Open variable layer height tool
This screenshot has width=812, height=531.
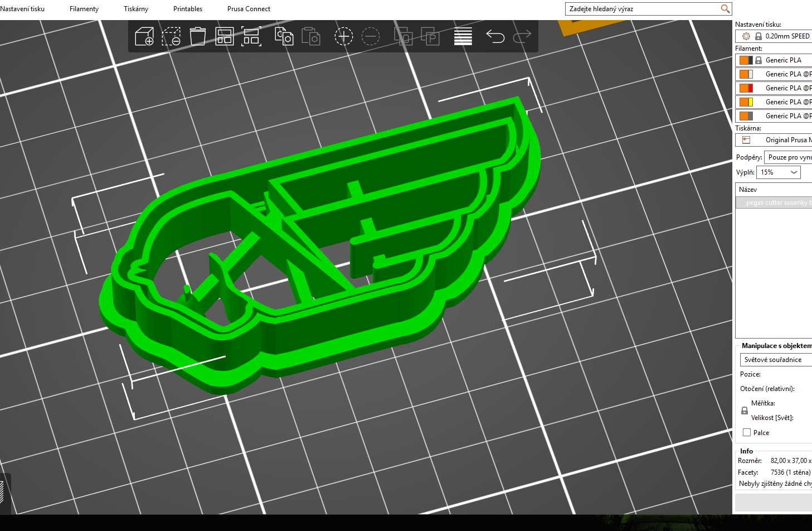[463, 37]
